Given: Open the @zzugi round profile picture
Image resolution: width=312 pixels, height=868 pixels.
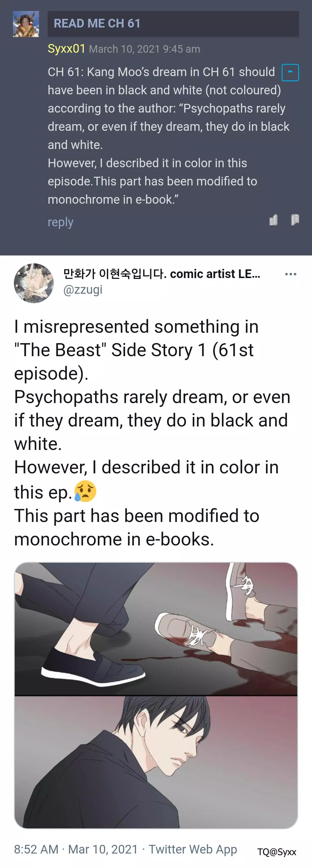Looking at the screenshot, I should pos(34,283).
